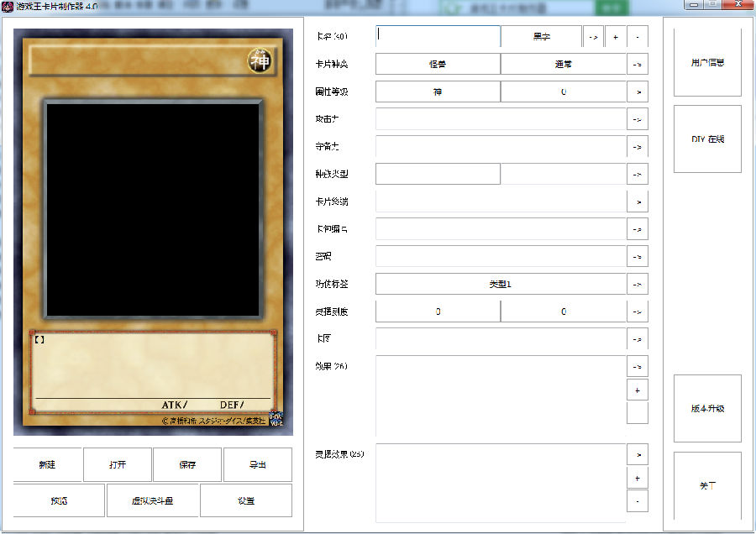The height and width of the screenshot is (534, 756).
Task: Click the arrow button in the 攻击力 row
Action: pyautogui.click(x=638, y=119)
